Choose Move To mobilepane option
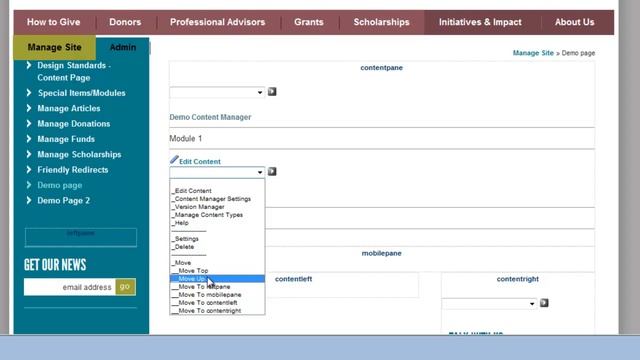 (x=217, y=295)
